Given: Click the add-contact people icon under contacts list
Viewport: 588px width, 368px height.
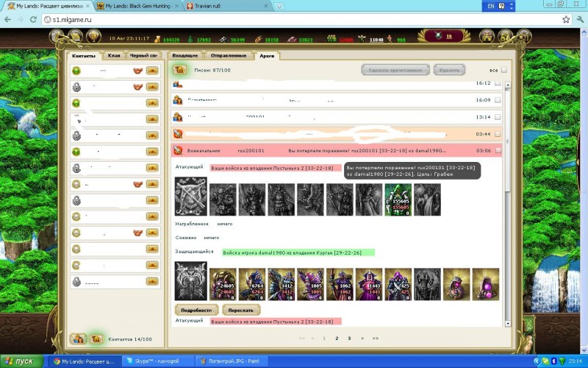Looking at the screenshot, I should pos(79,339).
